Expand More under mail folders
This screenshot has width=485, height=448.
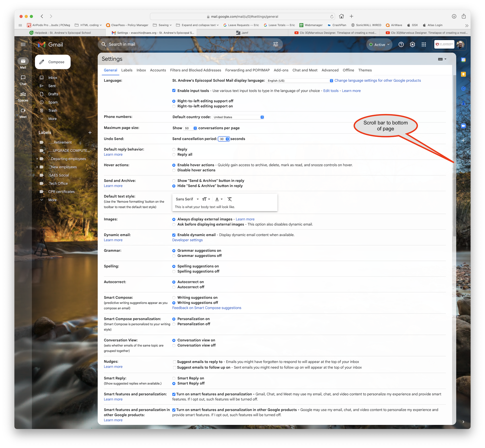pyautogui.click(x=52, y=119)
